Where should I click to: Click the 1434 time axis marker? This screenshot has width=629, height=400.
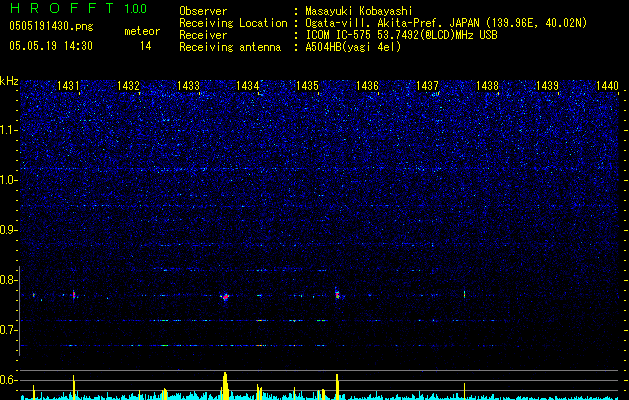(x=248, y=85)
